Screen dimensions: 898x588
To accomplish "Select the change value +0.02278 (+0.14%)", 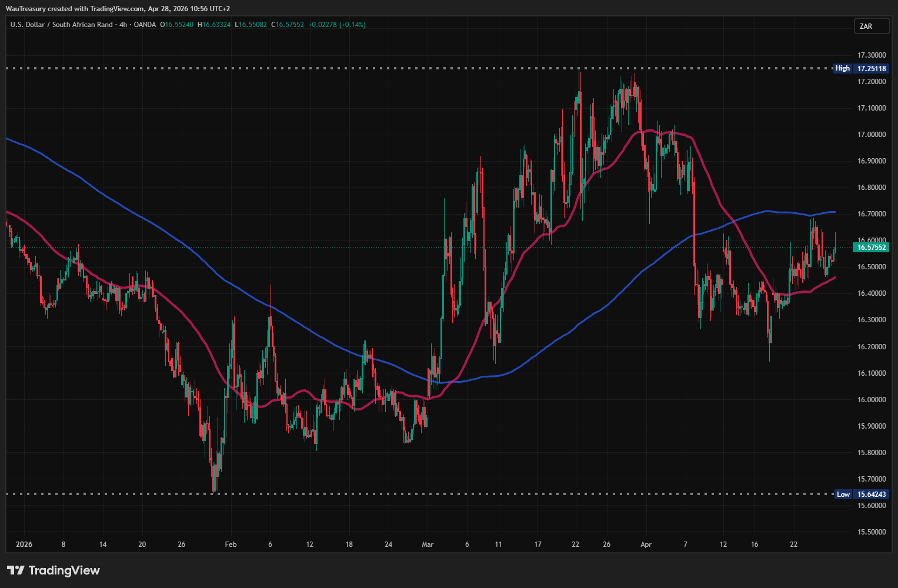I will [x=337, y=25].
